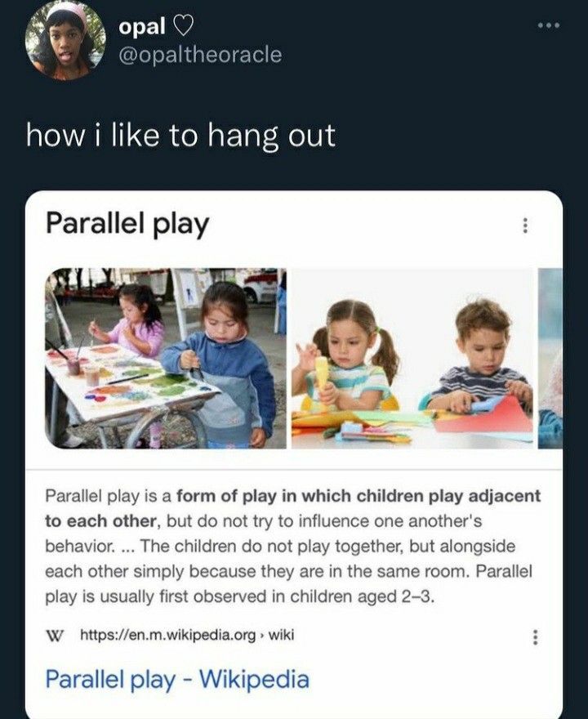The width and height of the screenshot is (588, 719).
Task: Open the @opaltheoracle handle
Action: click(x=200, y=55)
